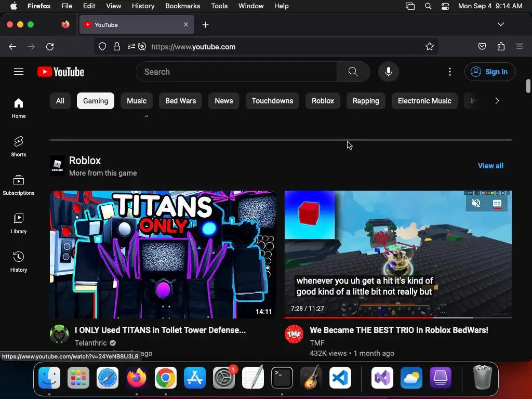Viewport: 532px width, 399px height.
Task: Open Terminal from the Dock
Action: pos(282,378)
